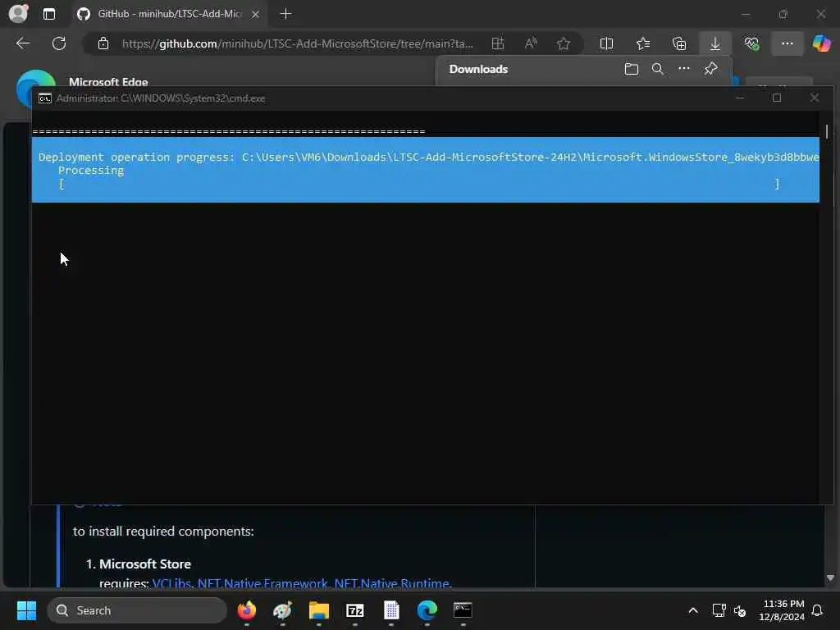Click the address bar URL field

(297, 43)
